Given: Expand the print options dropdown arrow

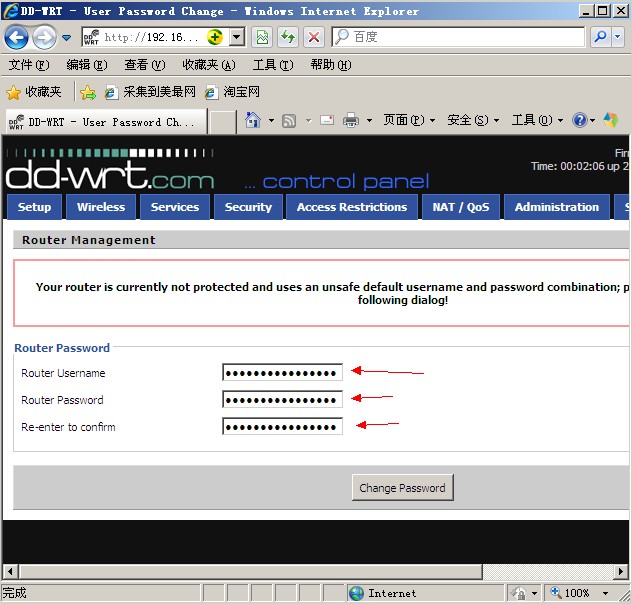Looking at the screenshot, I should point(369,120).
